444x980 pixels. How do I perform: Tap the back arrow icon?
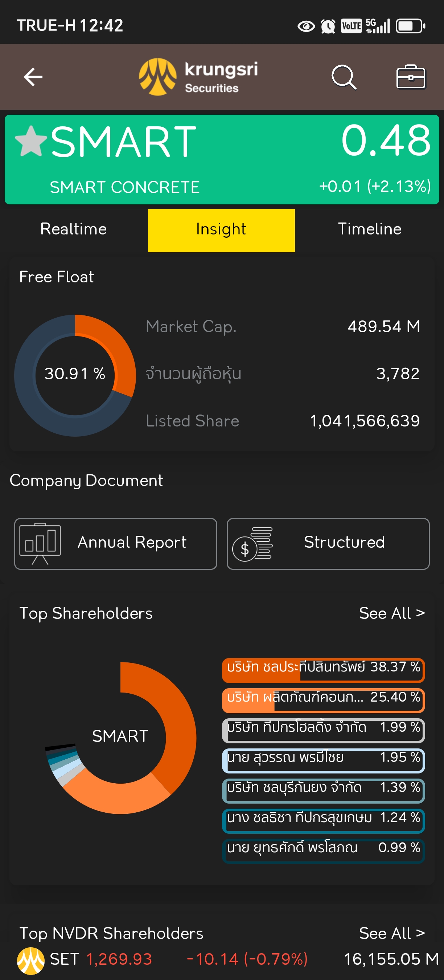click(x=33, y=77)
